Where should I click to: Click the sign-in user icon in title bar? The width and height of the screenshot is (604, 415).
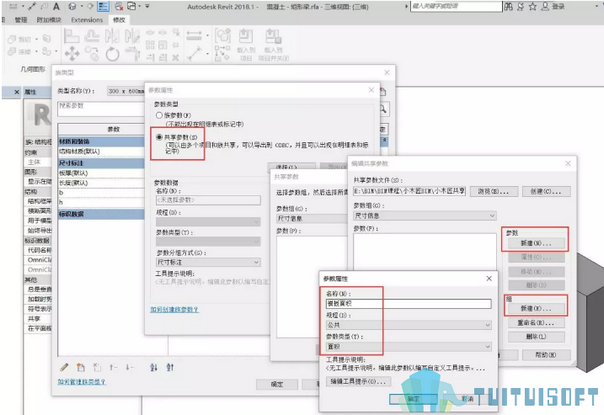(545, 7)
